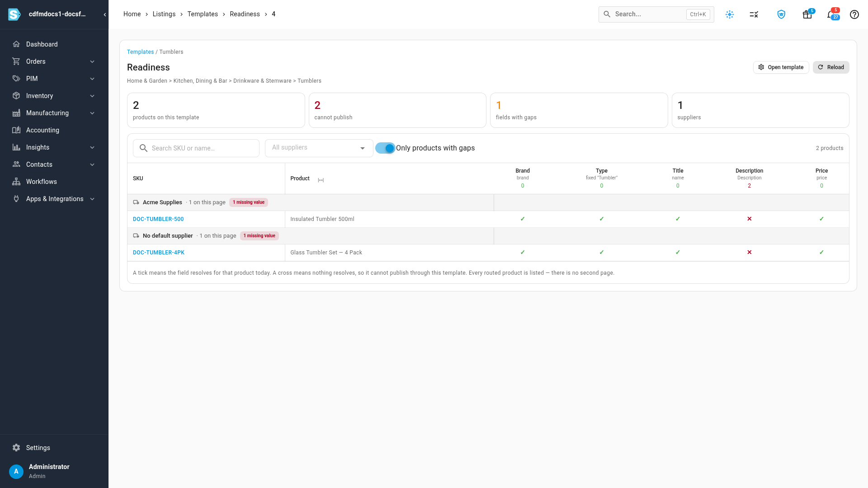Click the truck icon beside Acme Supplies

click(x=136, y=202)
